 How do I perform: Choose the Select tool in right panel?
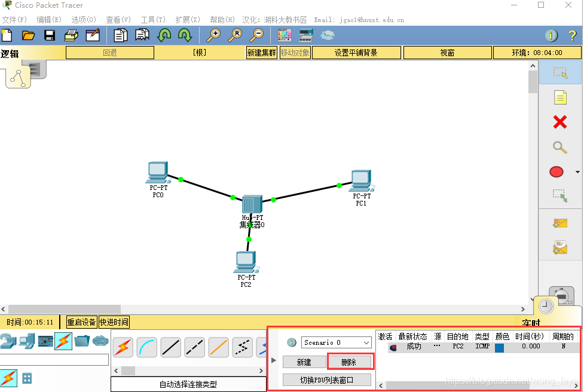[559, 72]
